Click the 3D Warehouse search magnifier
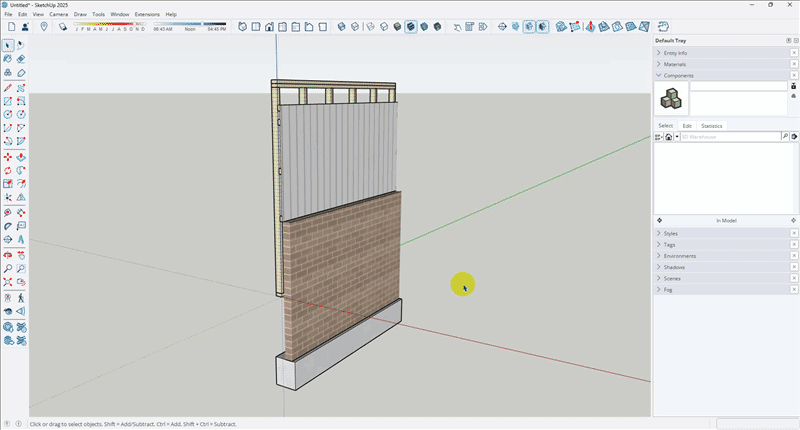The image size is (800, 430). 785,136
